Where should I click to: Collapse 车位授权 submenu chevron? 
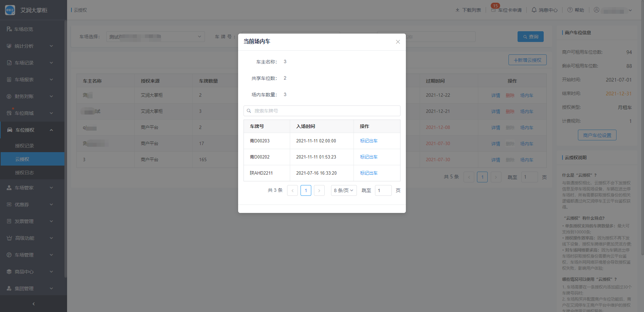51,130
